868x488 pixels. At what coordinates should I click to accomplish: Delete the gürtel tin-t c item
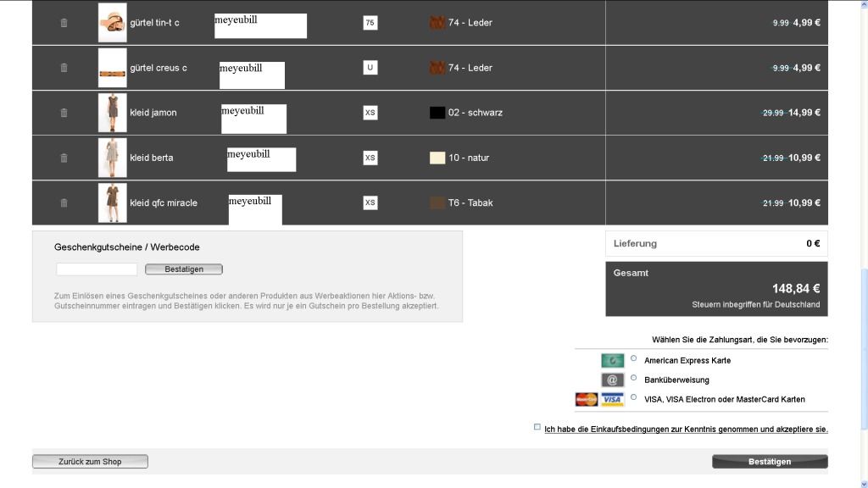point(64,23)
